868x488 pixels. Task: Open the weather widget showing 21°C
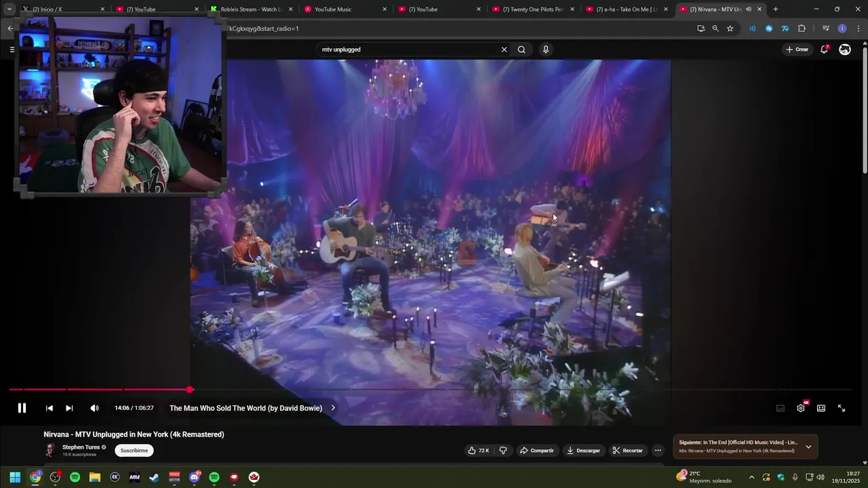[x=704, y=477]
